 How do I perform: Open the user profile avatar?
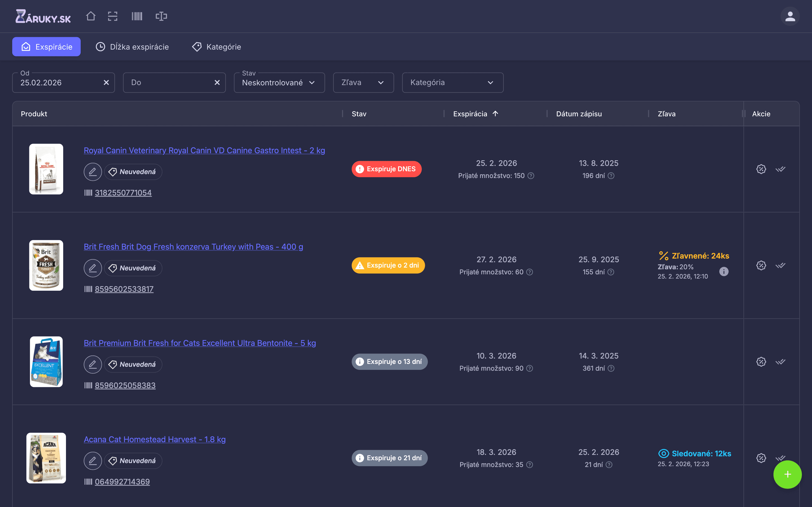[790, 16]
